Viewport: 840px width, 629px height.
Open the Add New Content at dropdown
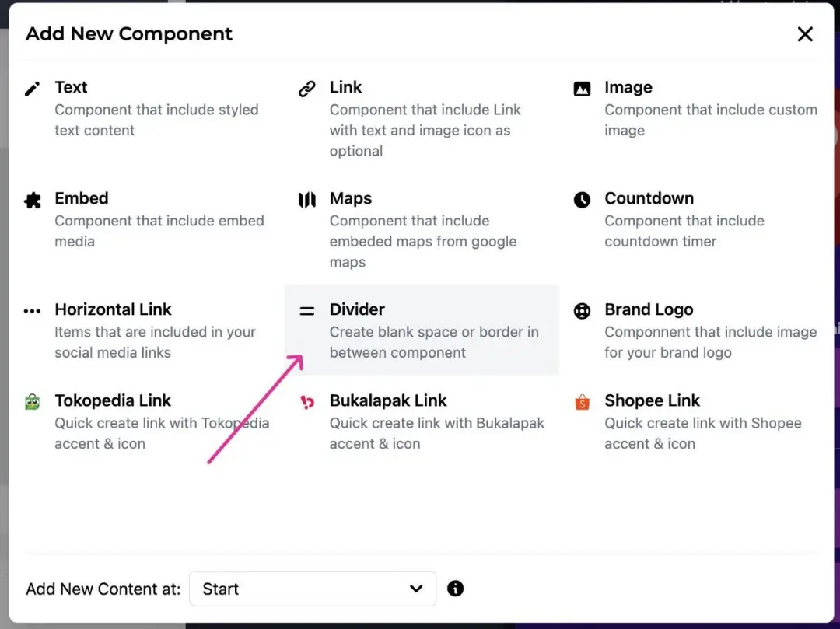click(x=312, y=589)
